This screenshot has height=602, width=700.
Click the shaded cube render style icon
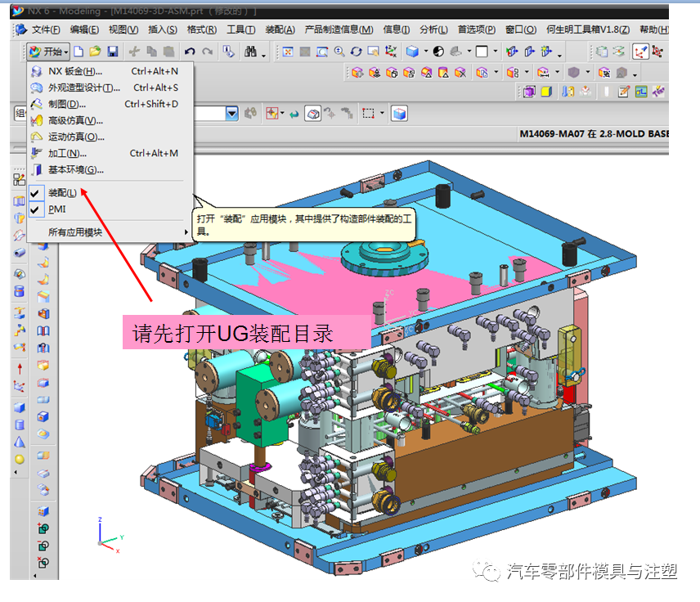[412, 52]
